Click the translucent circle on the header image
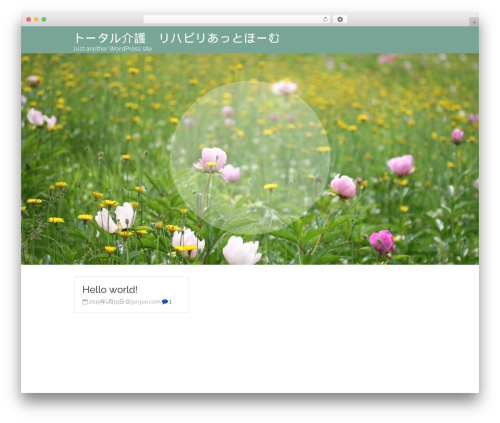Viewport: 500px width, 423px height. pyautogui.click(x=250, y=157)
